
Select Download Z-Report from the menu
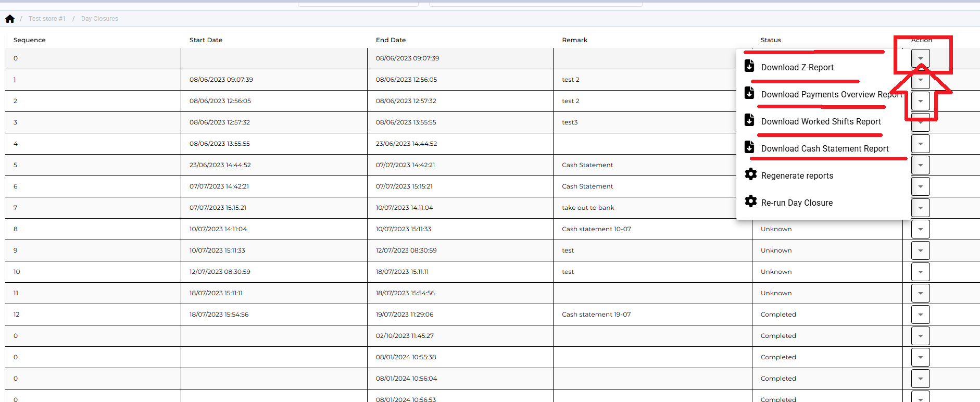797,68
